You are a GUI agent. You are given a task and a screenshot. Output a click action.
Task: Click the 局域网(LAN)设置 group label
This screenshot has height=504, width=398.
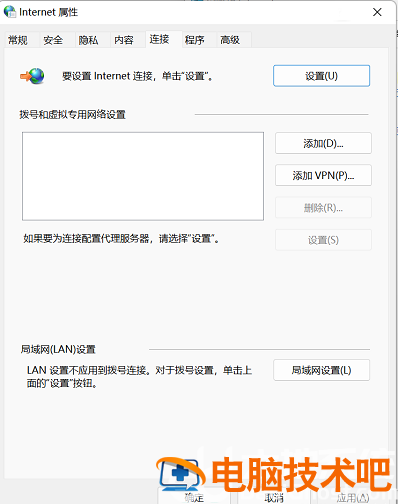(x=58, y=349)
